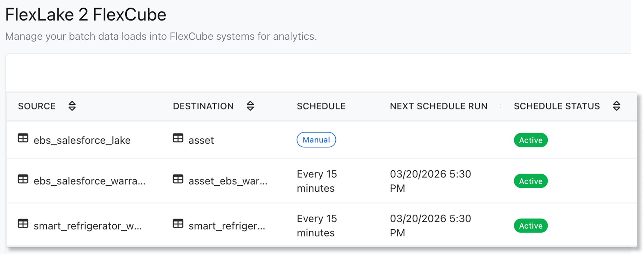Viewport: 644px width, 254px height.
Task: Select the SCHEDULE column header
Action: (321, 106)
